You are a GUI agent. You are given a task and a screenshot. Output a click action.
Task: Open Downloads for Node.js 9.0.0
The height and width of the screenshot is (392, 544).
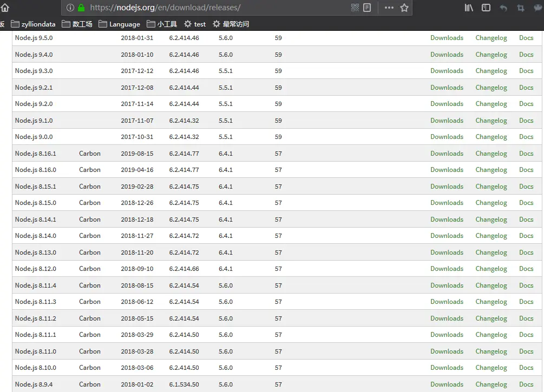(x=447, y=137)
